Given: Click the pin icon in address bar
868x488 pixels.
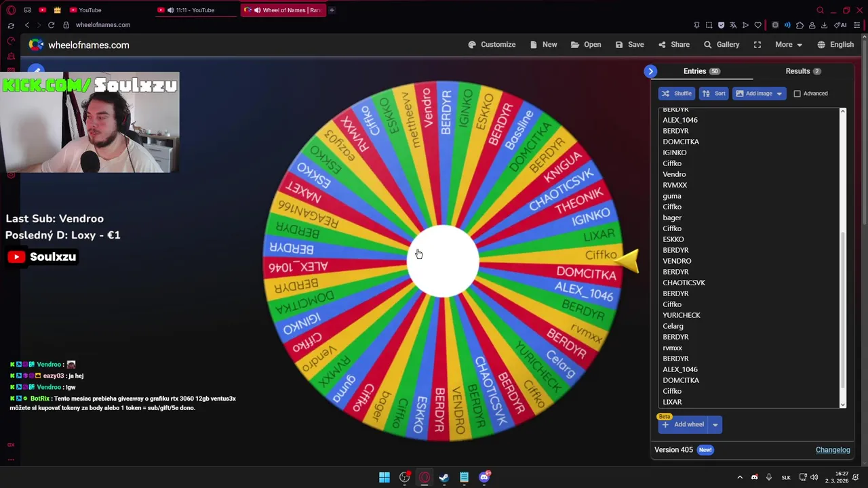Looking at the screenshot, I should [x=696, y=25].
